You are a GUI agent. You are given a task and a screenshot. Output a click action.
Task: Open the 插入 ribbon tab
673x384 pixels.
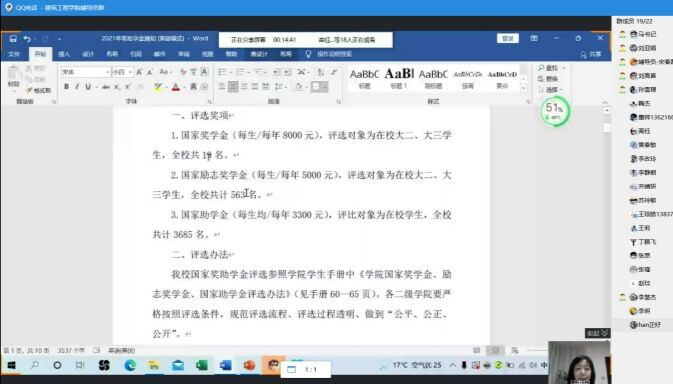click(x=64, y=54)
